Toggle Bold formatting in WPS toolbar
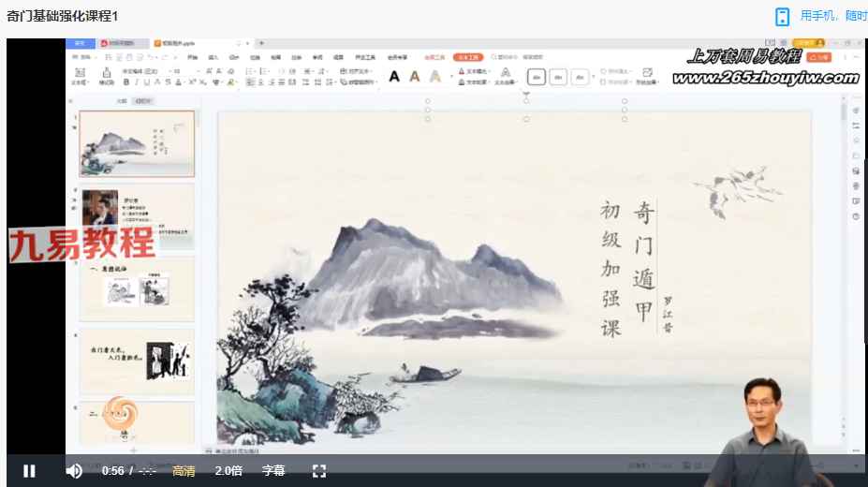The image size is (868, 487). (125, 81)
